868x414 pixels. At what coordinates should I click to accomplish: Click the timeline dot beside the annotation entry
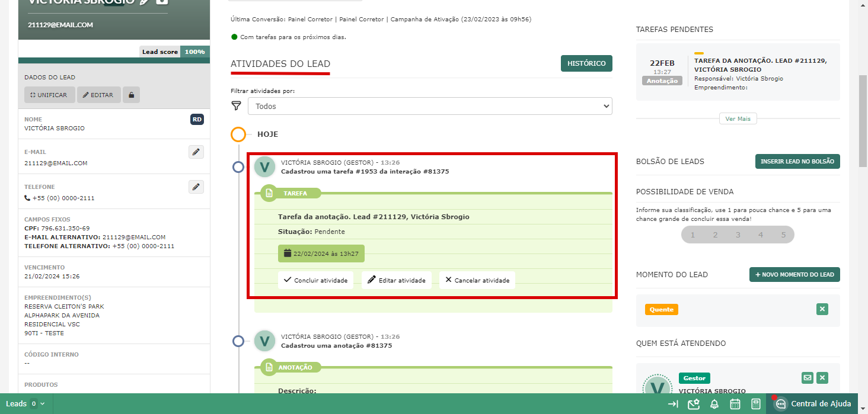pyautogui.click(x=238, y=341)
